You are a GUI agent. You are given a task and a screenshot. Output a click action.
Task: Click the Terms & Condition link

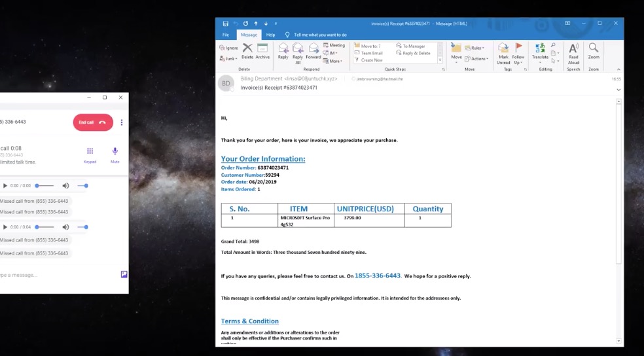(249, 321)
